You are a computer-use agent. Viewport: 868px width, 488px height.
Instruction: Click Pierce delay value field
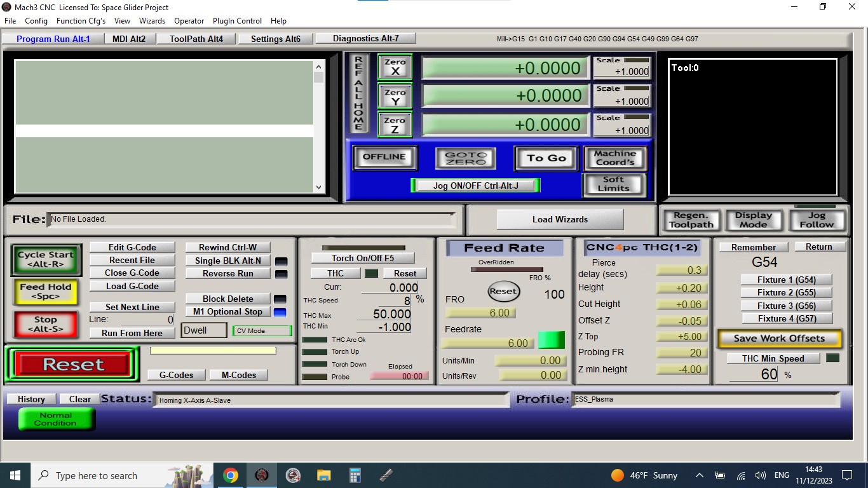(681, 270)
